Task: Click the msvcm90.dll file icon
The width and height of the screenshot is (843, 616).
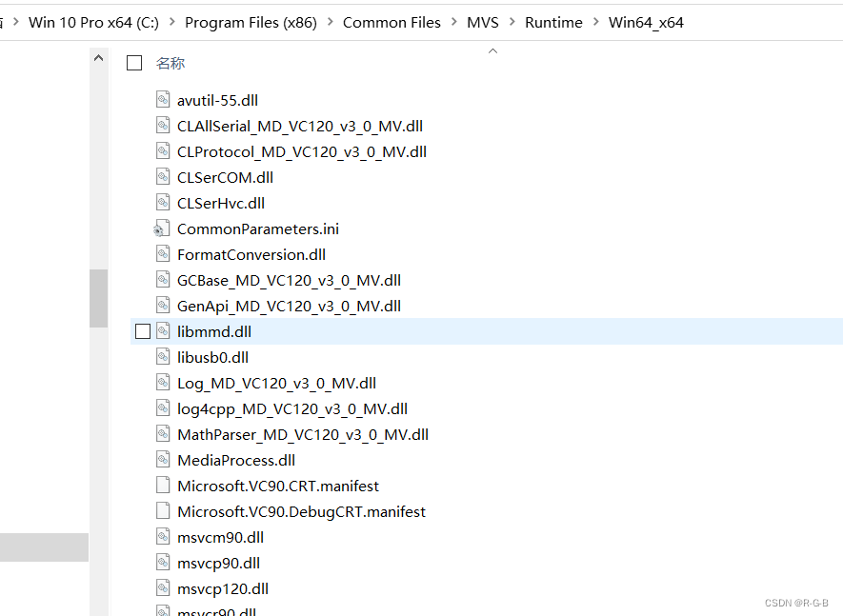Action: click(163, 537)
